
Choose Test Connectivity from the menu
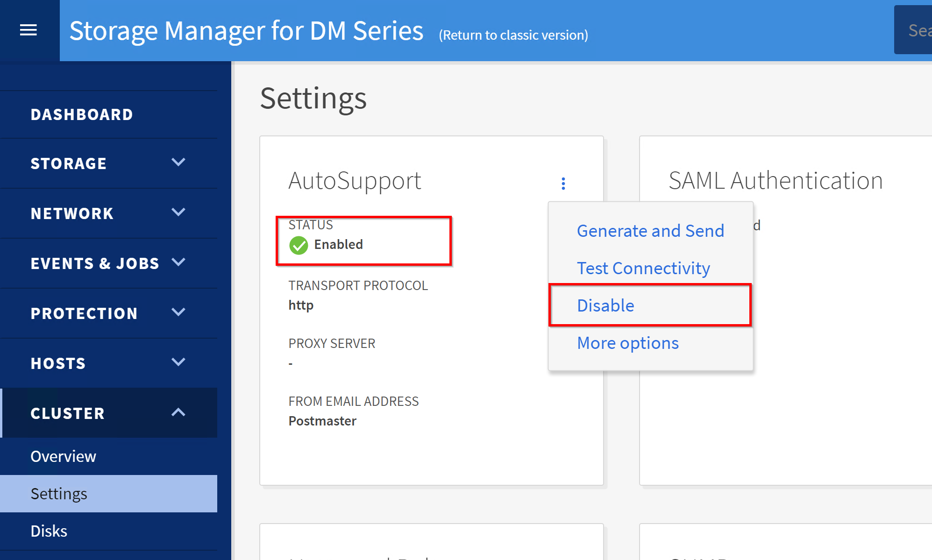[643, 268]
